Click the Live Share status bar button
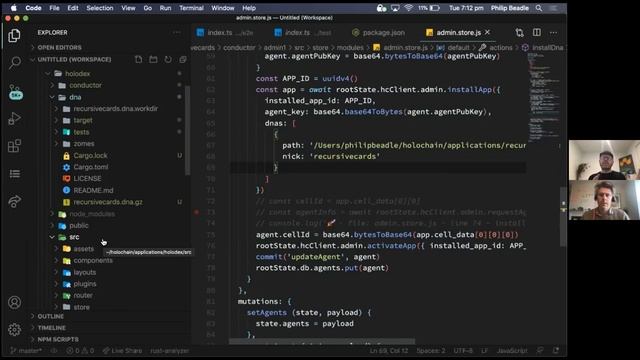Viewport: 640px width, 360px height. point(122,351)
